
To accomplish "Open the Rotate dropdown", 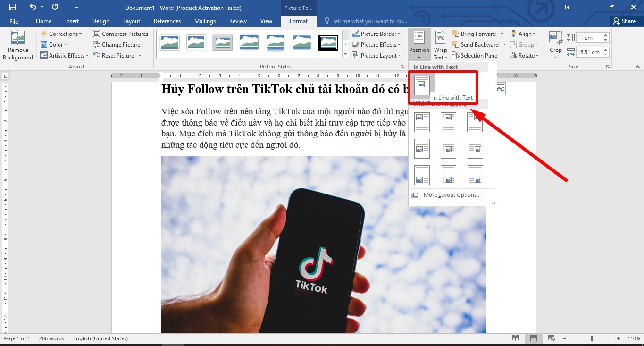I will [524, 56].
